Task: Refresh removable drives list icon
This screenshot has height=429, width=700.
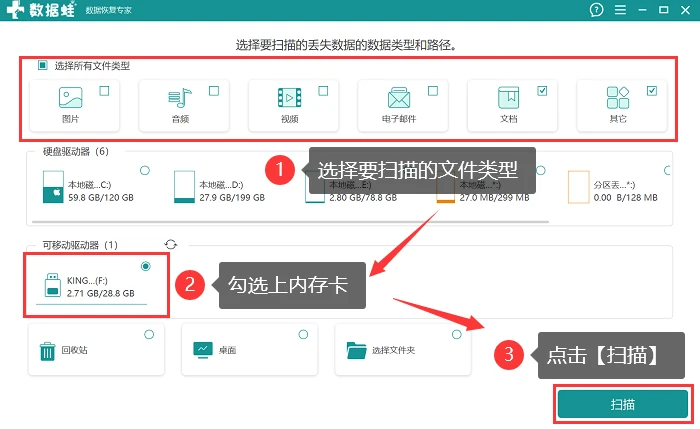Action: click(x=171, y=244)
